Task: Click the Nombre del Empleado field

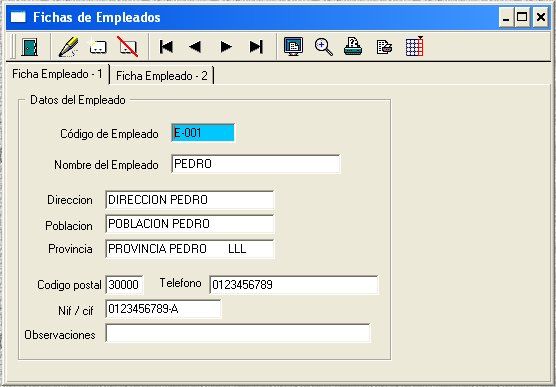Action: (256, 164)
